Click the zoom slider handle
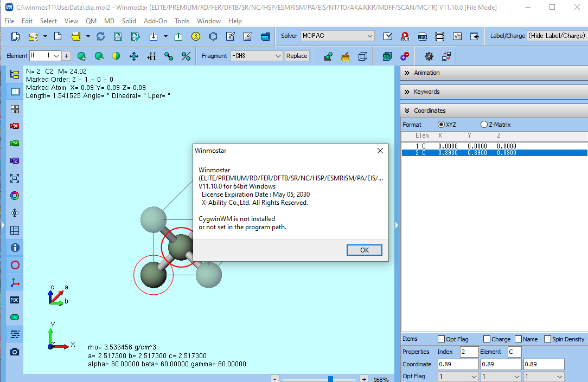 330,379
